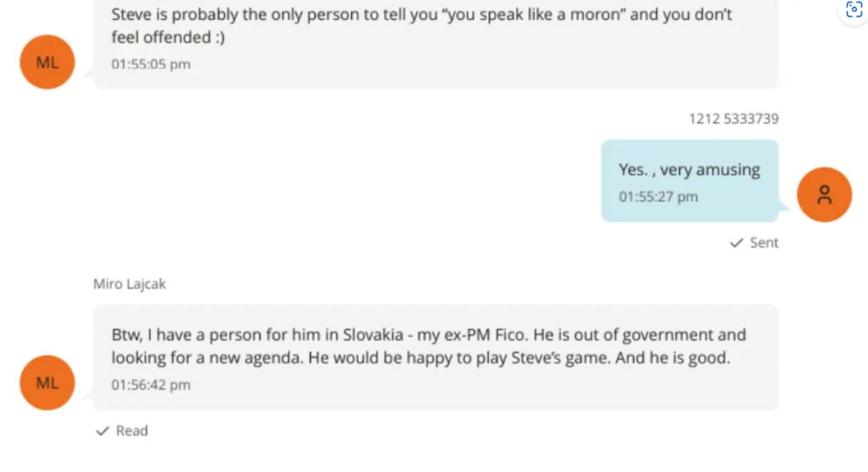
Task: Click the phone number 1212 5333739
Action: 733,119
